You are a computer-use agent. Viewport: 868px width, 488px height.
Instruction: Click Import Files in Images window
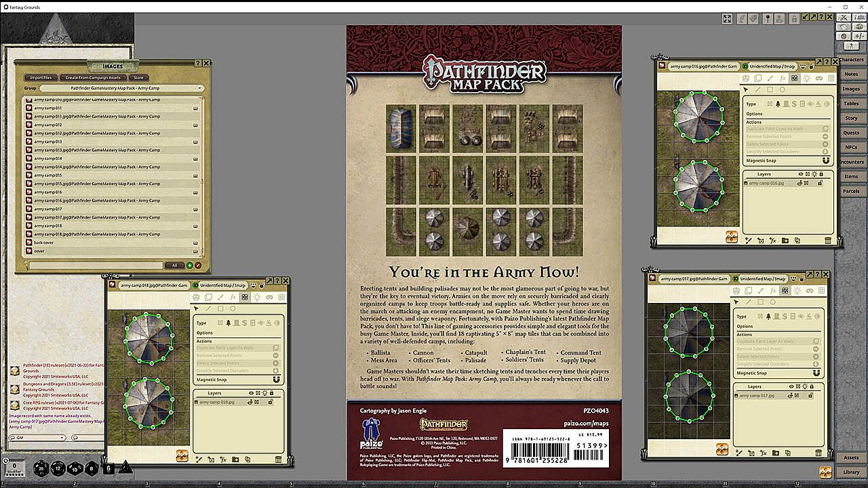41,78
